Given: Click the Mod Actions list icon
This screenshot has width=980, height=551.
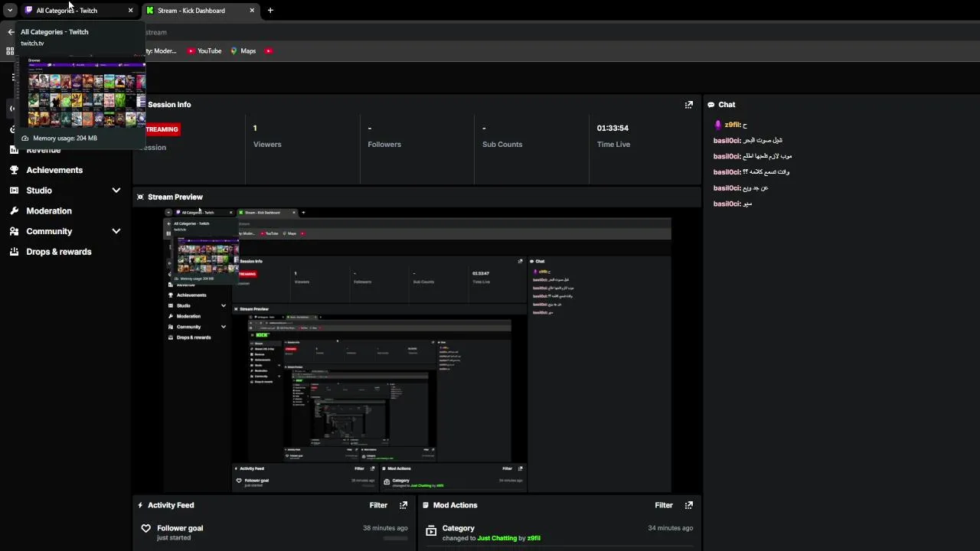Looking at the screenshot, I should coord(426,506).
